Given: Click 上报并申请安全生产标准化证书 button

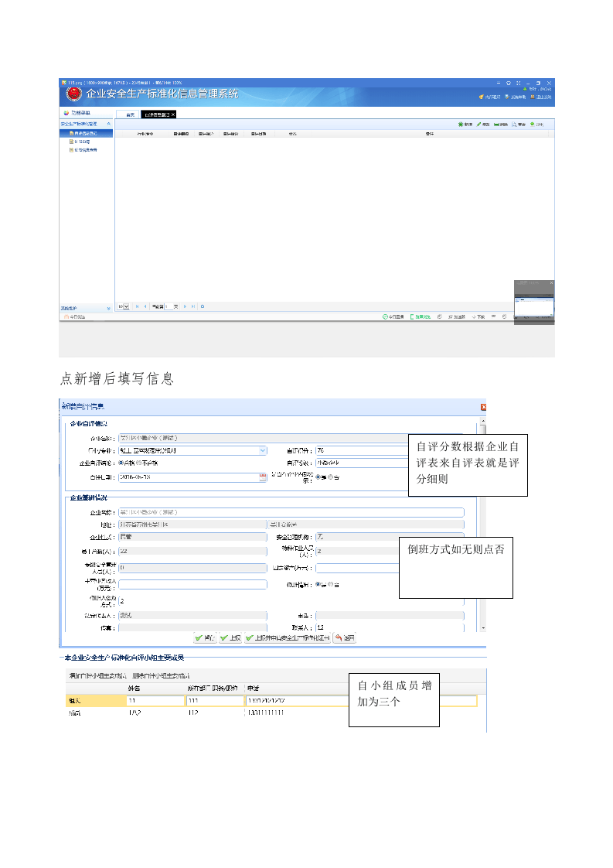Looking at the screenshot, I should (x=288, y=637).
